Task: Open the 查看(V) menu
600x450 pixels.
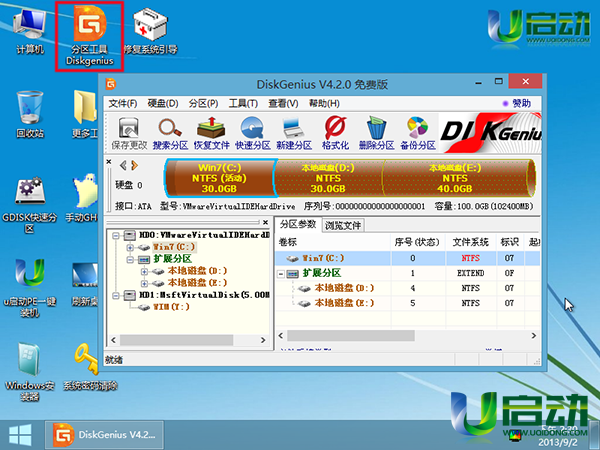Action: [x=283, y=103]
